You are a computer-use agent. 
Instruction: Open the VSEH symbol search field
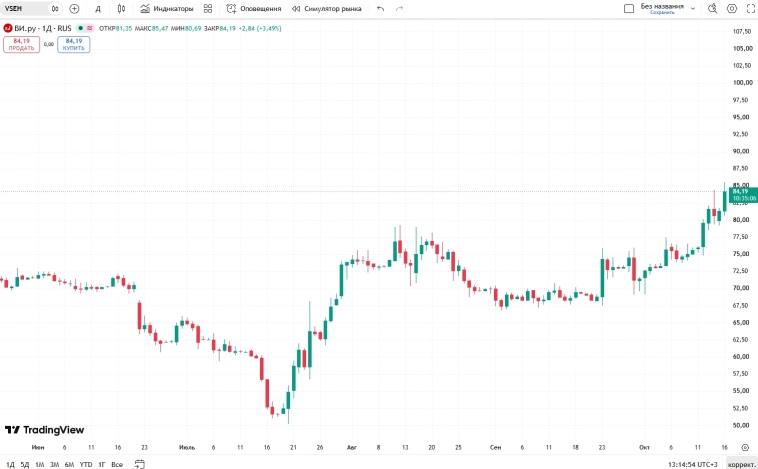click(24, 8)
